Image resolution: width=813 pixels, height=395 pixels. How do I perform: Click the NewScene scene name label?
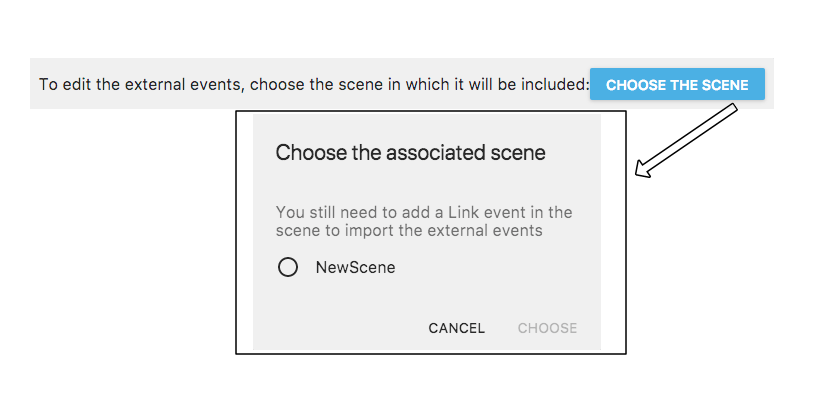click(x=355, y=267)
